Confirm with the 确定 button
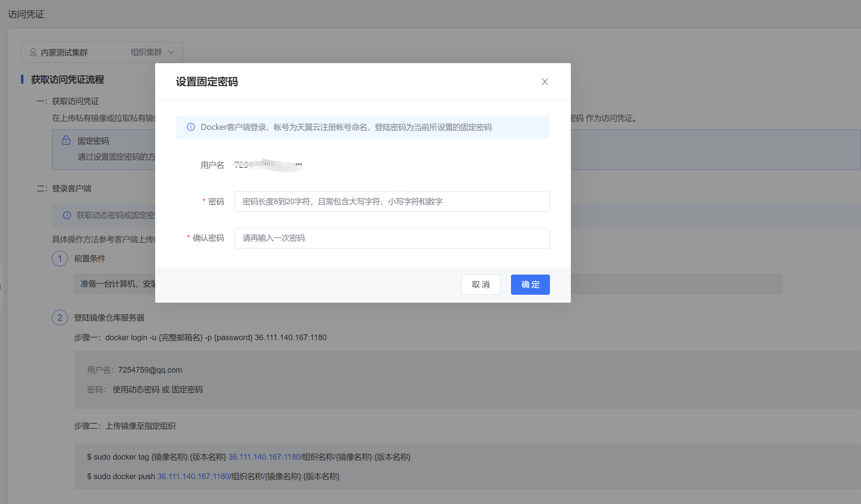Viewport: 861px width, 504px height. click(x=530, y=285)
